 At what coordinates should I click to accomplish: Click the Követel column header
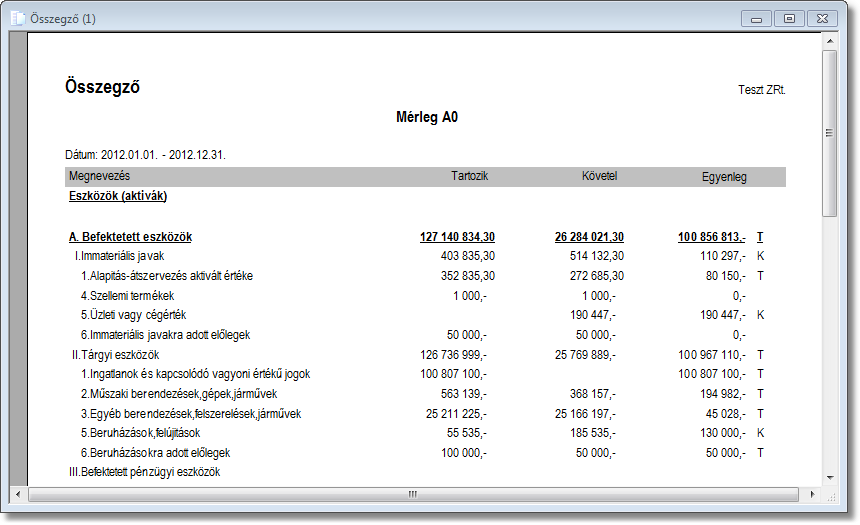(x=599, y=176)
